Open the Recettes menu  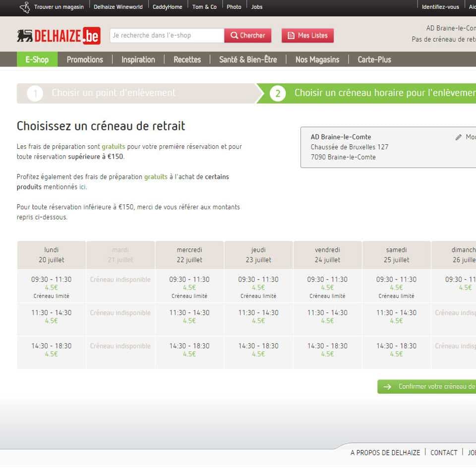pyautogui.click(x=187, y=59)
